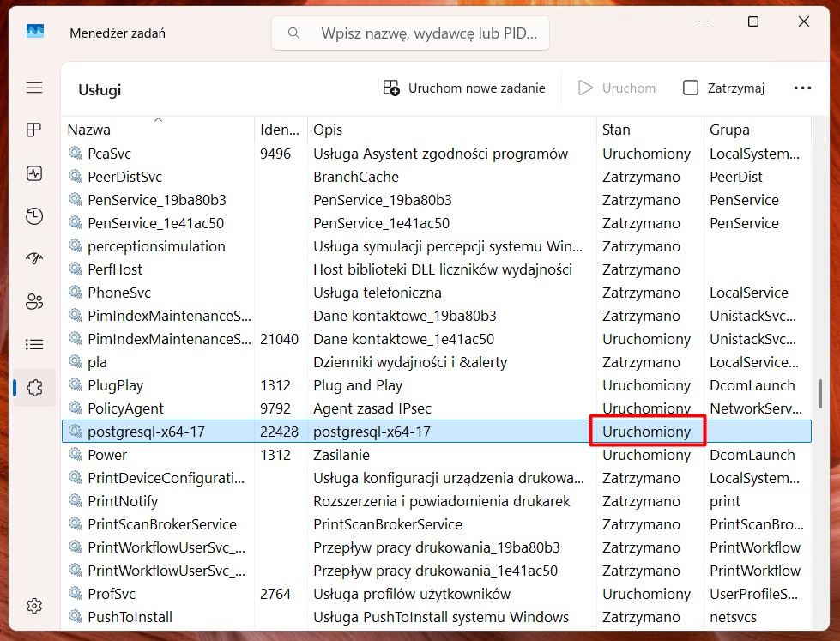Image resolution: width=840 pixels, height=641 pixels.
Task: Click PID 2764 cell
Action: point(275,593)
